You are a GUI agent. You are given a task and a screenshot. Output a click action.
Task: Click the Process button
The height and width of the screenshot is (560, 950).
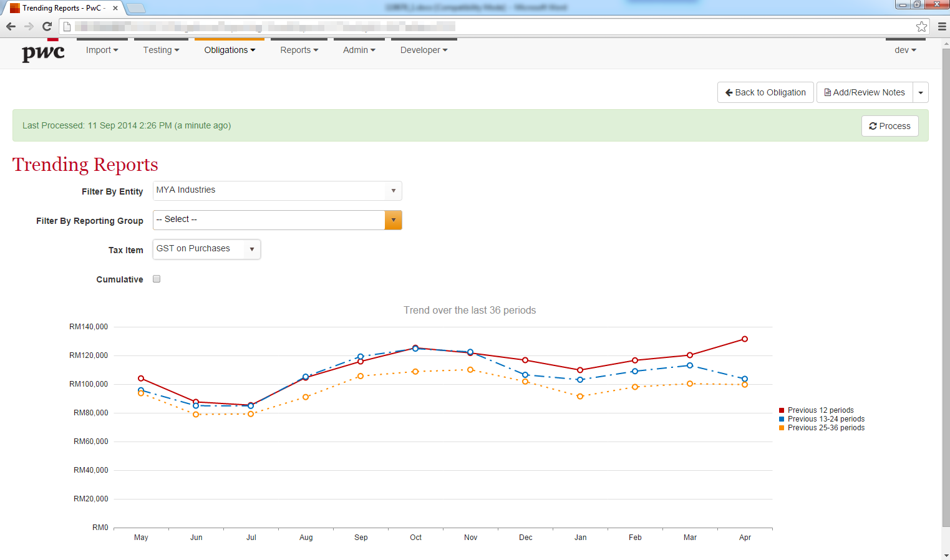[x=889, y=126]
